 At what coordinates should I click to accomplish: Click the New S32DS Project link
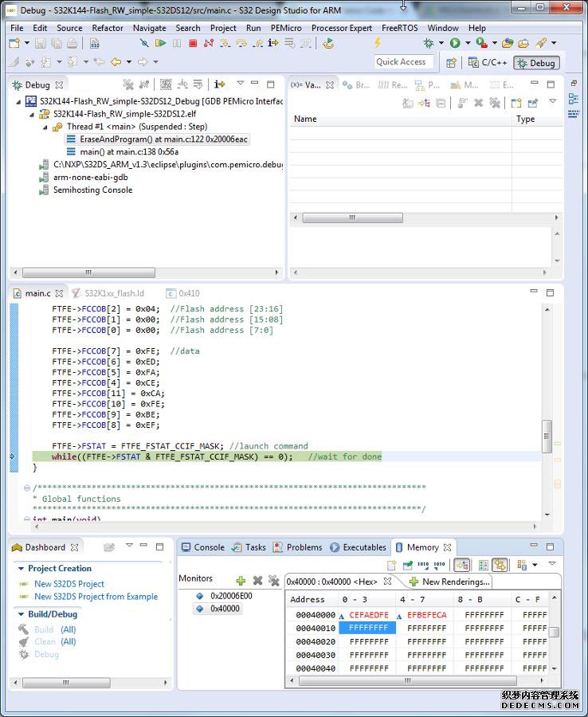pyautogui.click(x=69, y=584)
